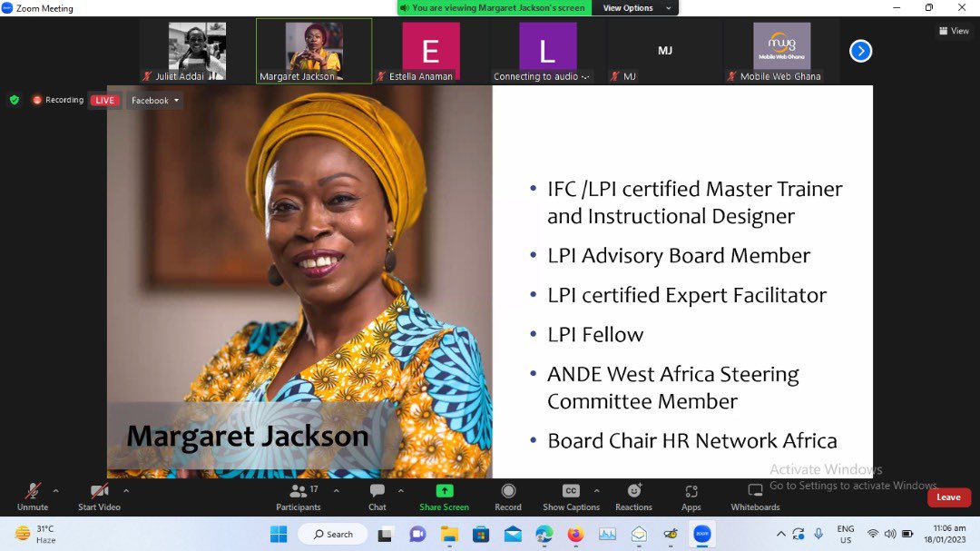Open the envelope app icon beside the chart icon
This screenshot has width=980, height=551.
coord(639,534)
